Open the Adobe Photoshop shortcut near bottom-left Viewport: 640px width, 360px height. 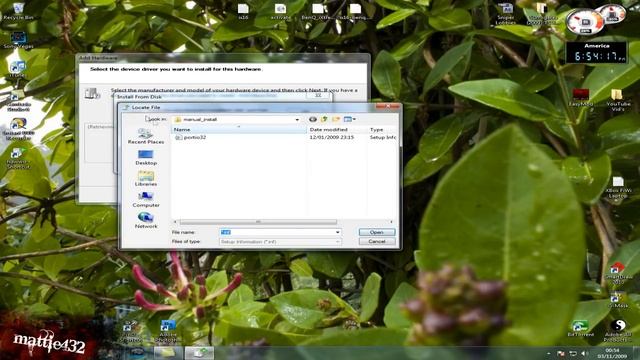168,331
